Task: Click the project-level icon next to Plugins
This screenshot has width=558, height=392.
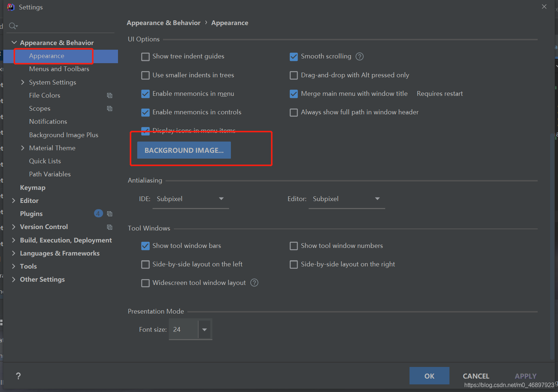Action: click(x=110, y=214)
